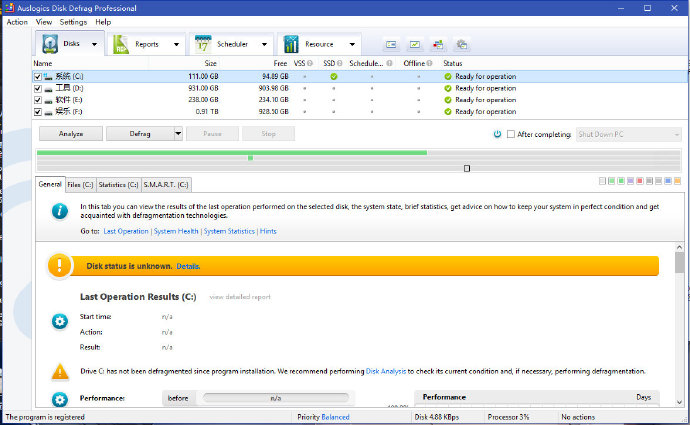Click the gear icon beside Start time
690x425 pixels.
(60, 322)
